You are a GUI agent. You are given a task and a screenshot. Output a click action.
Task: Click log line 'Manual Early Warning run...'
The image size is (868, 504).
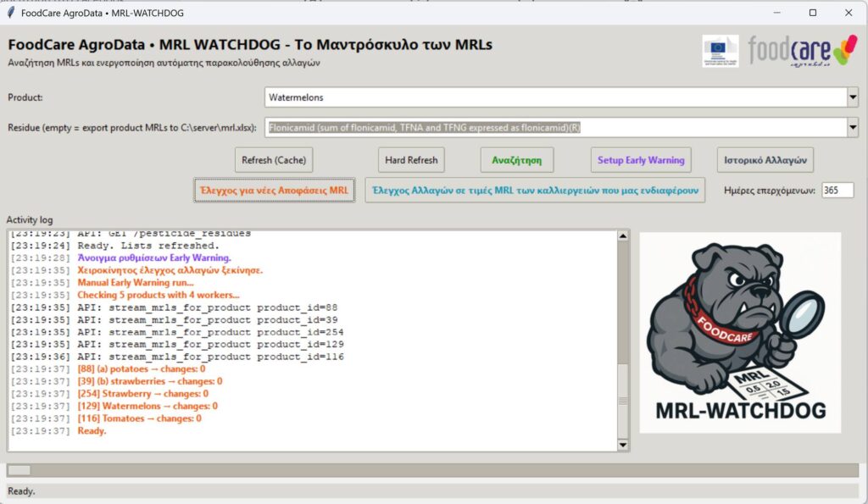point(135,282)
